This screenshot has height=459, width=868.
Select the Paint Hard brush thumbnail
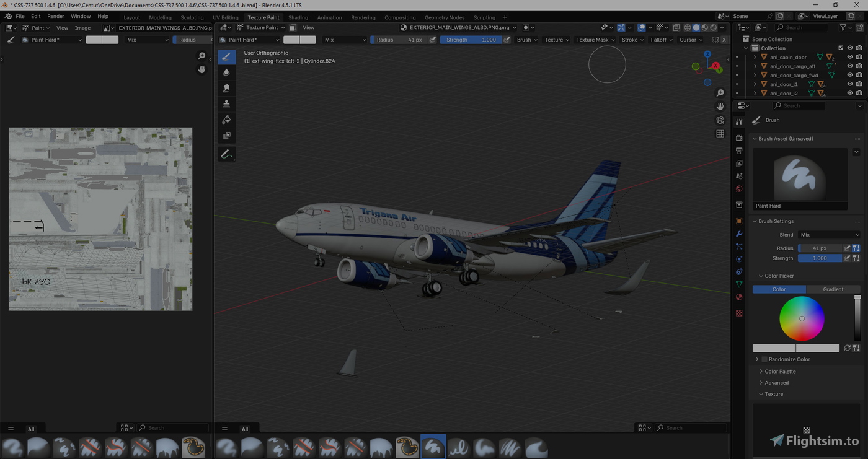(x=799, y=178)
